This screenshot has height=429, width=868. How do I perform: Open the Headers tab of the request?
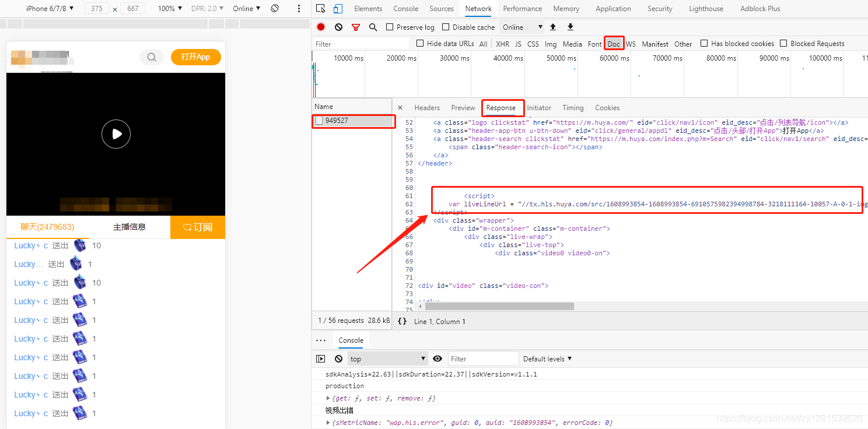point(427,108)
